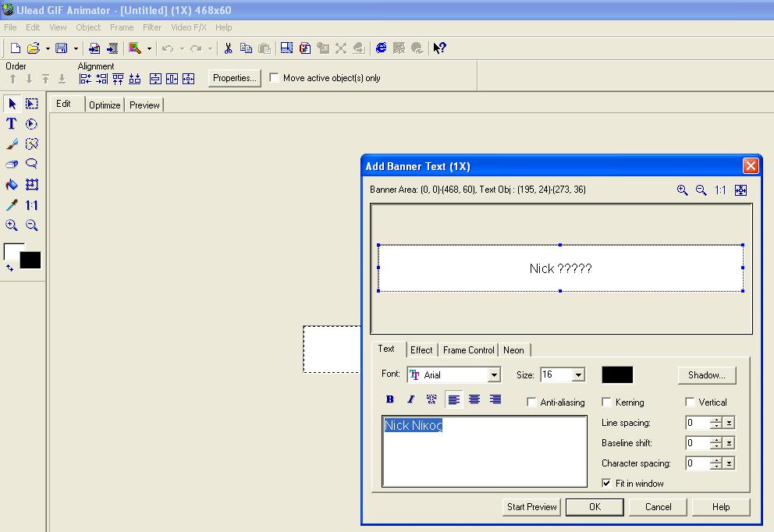Select the Text tool in toolbox
Image resolution: width=774 pixels, height=532 pixels.
pyautogui.click(x=12, y=123)
